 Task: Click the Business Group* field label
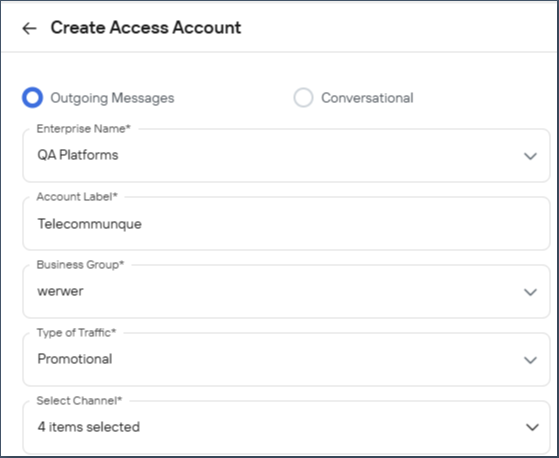coord(80,264)
